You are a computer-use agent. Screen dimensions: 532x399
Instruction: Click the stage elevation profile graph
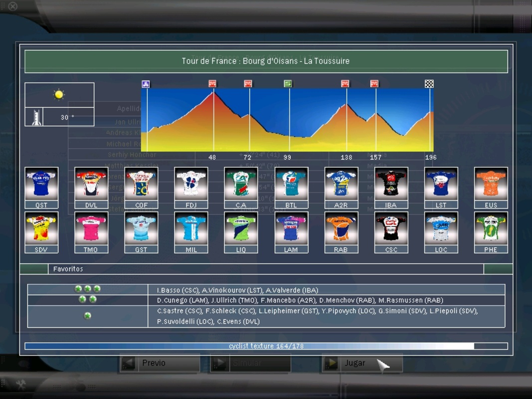(x=287, y=120)
